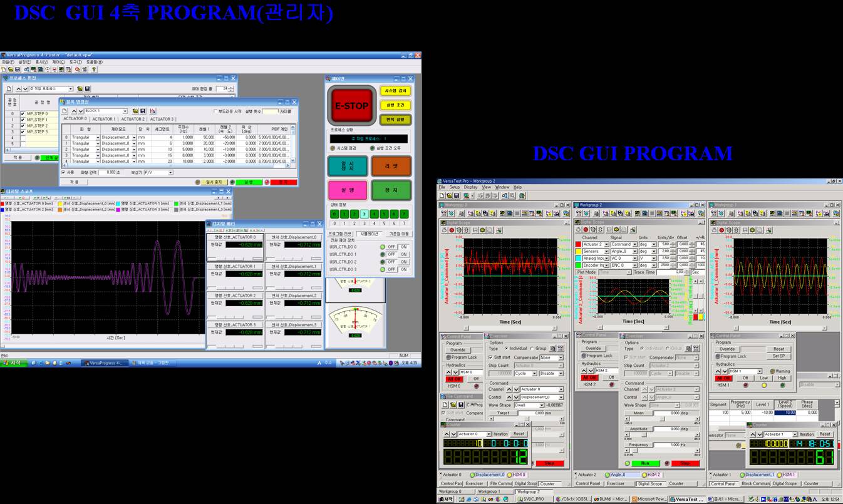Click new file icon in VersaProgress toolbar
The height and width of the screenshot is (504, 843).
[x=4, y=69]
